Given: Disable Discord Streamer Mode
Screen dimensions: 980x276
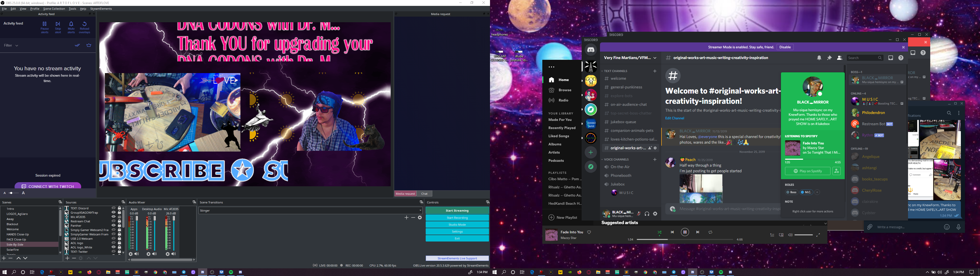Looking at the screenshot, I should click(x=785, y=47).
